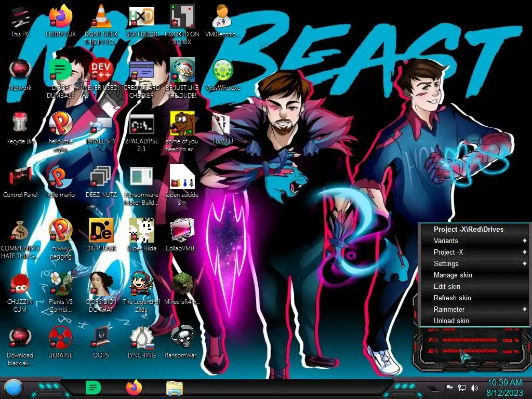Open the D FOR DUMBASS shortcut
532x399 pixels.
[x=60, y=78]
